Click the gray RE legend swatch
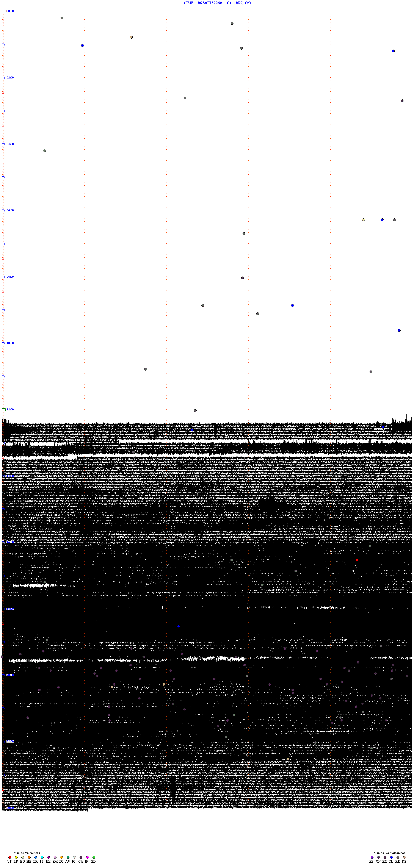The height and width of the screenshot is (868, 414). click(398, 858)
